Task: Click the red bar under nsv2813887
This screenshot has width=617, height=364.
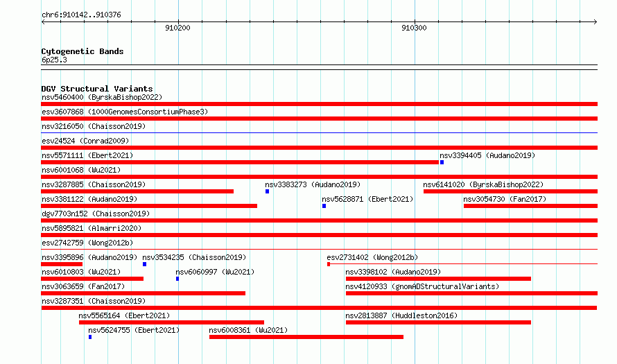Action: 438,322
